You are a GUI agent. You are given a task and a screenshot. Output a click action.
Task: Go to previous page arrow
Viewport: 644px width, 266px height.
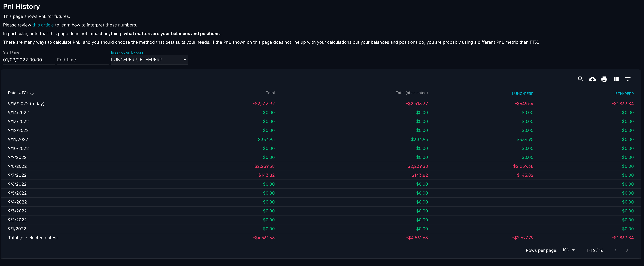coord(615,250)
